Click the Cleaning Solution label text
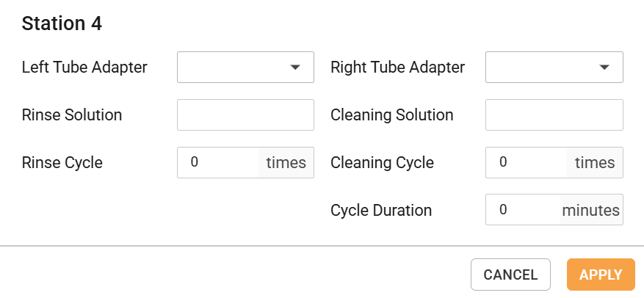The image size is (644, 298). click(391, 115)
